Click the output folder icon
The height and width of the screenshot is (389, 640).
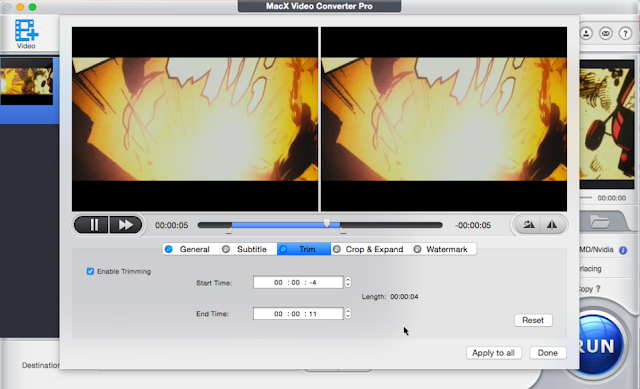(x=600, y=222)
